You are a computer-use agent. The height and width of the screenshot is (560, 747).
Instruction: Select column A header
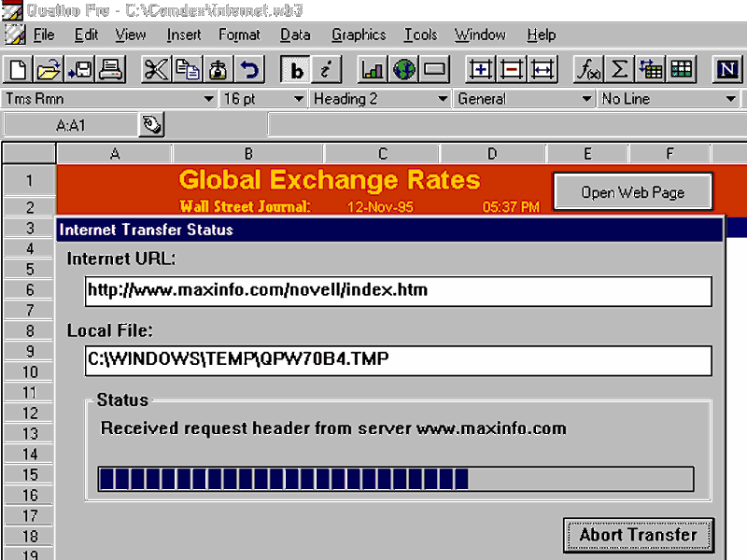114,154
